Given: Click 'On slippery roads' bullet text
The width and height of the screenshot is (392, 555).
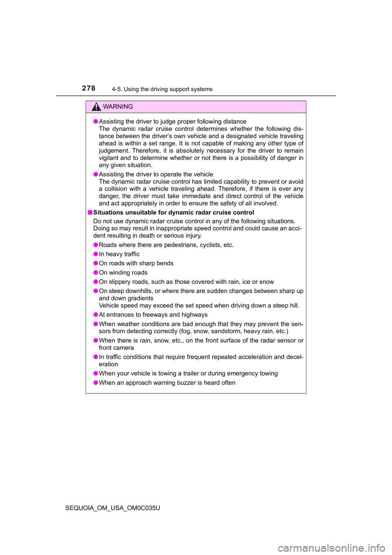Looking at the screenshot, I should click(x=186, y=282).
